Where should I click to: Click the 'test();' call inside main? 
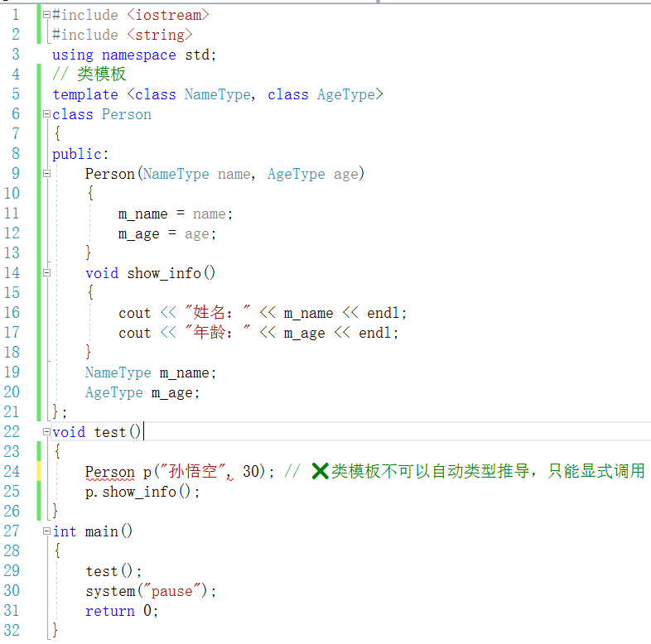pos(113,571)
